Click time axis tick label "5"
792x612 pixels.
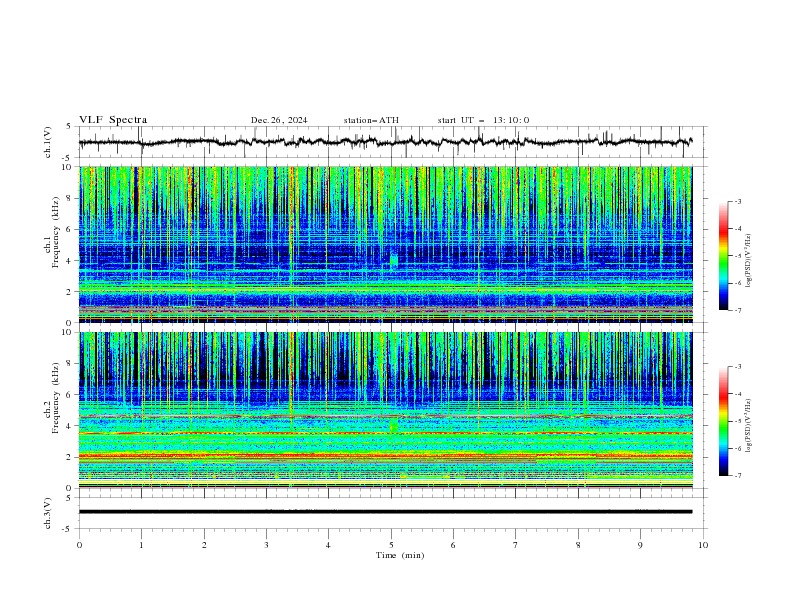[391, 545]
